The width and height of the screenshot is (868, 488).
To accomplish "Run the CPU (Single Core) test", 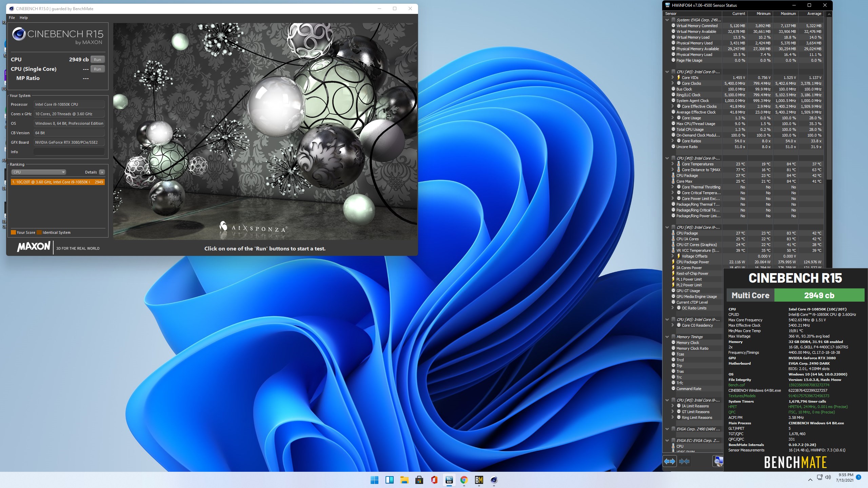I will tap(97, 69).
